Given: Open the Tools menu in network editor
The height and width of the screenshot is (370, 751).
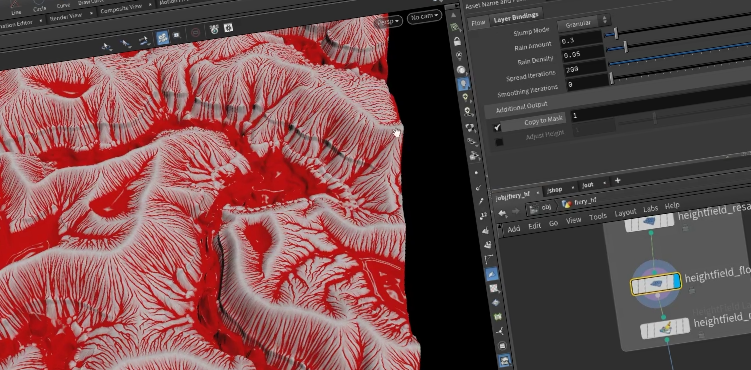Looking at the screenshot, I should click(x=598, y=216).
